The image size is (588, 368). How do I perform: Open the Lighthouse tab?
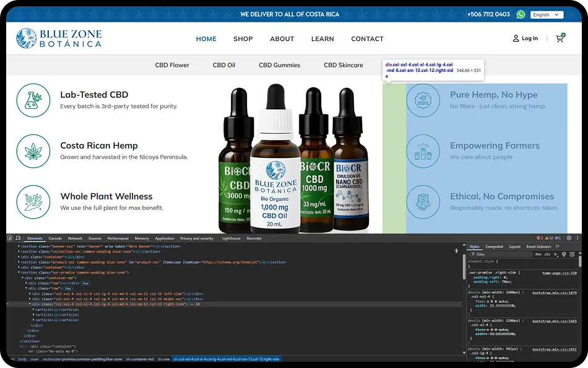[x=231, y=238]
